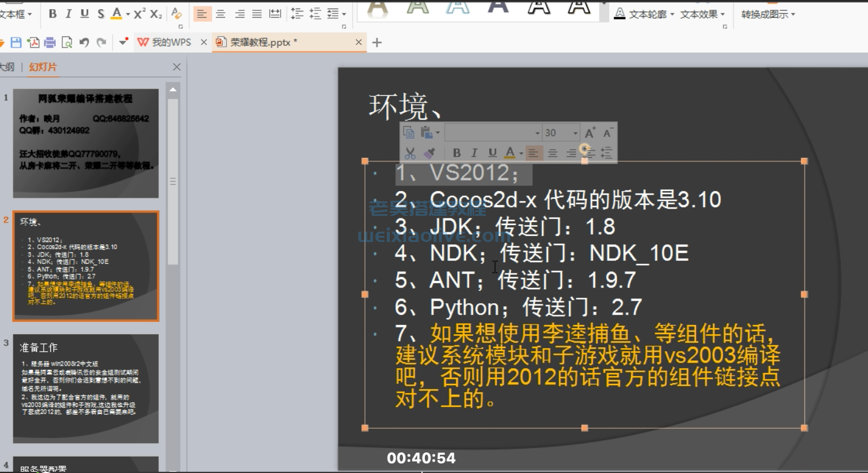Apply mini toolbar font color A
868x473 pixels.
(510, 153)
